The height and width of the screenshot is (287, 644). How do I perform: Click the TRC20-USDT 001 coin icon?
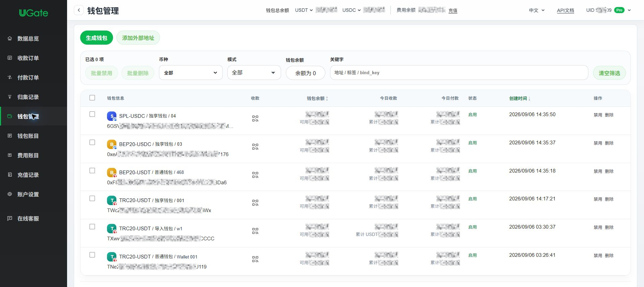tap(112, 200)
